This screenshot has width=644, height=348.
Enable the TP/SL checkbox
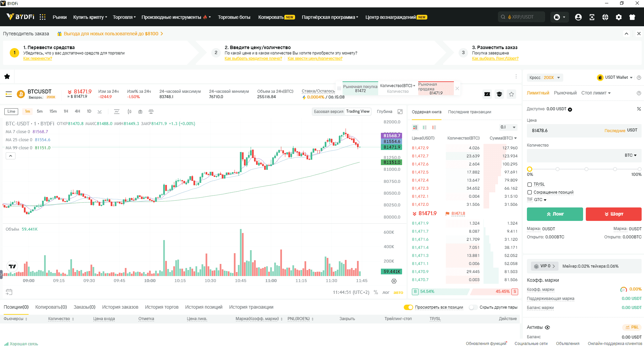click(530, 184)
